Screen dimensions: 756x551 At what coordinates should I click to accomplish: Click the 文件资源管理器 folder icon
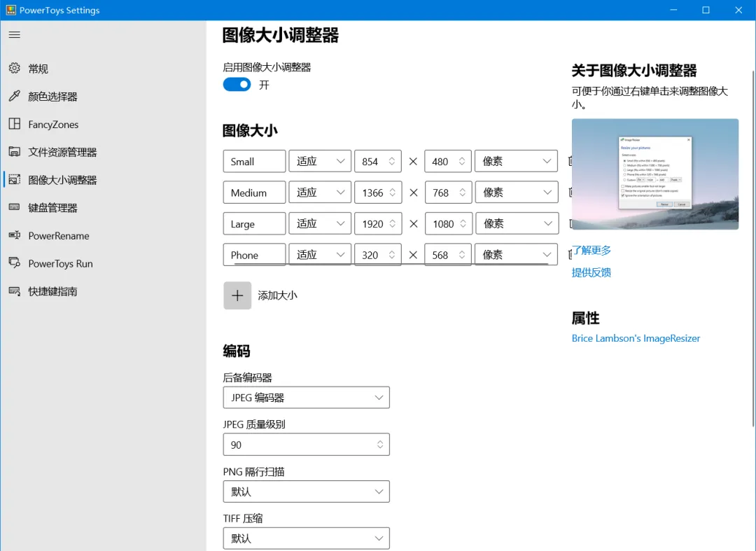click(x=15, y=152)
